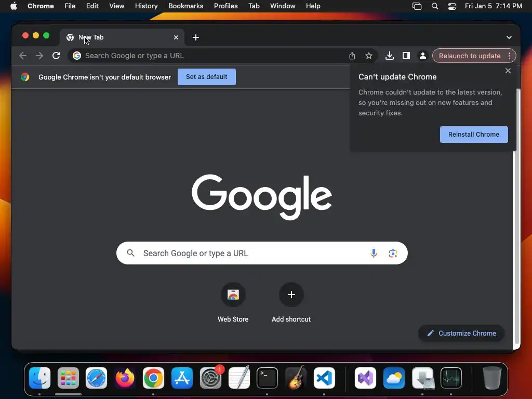Share this page icon in address bar
The width and height of the screenshot is (532, 399).
[352, 56]
